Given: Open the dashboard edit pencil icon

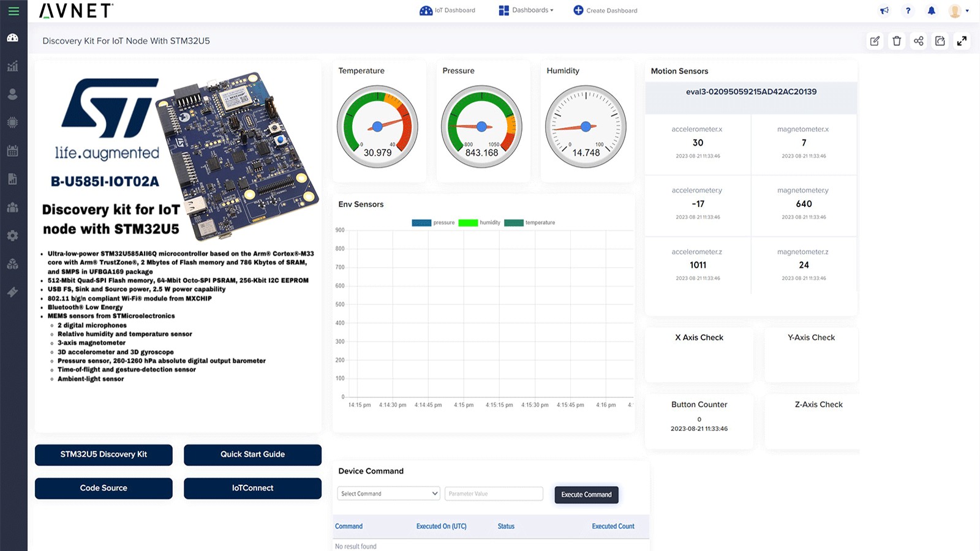Looking at the screenshot, I should pyautogui.click(x=875, y=41).
